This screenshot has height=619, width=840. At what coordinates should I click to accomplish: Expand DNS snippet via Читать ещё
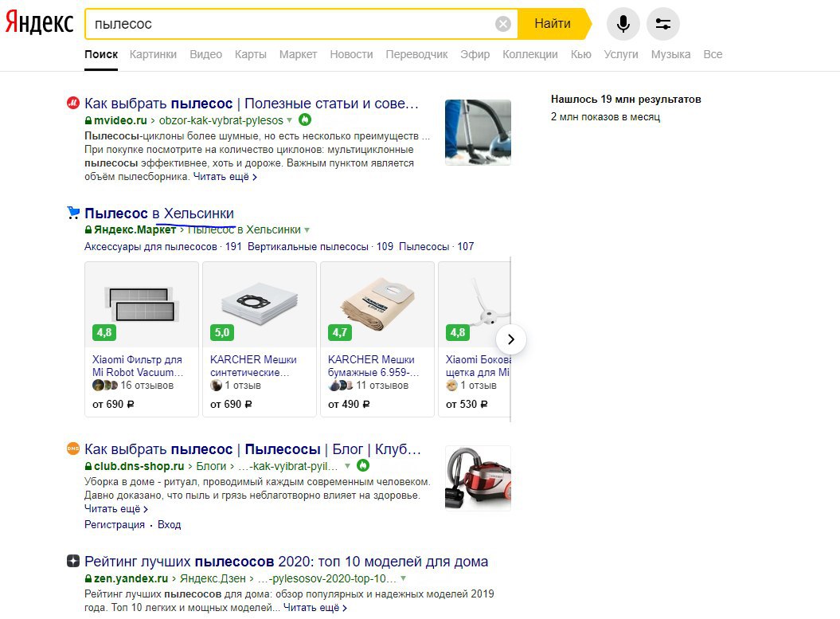click(x=116, y=509)
